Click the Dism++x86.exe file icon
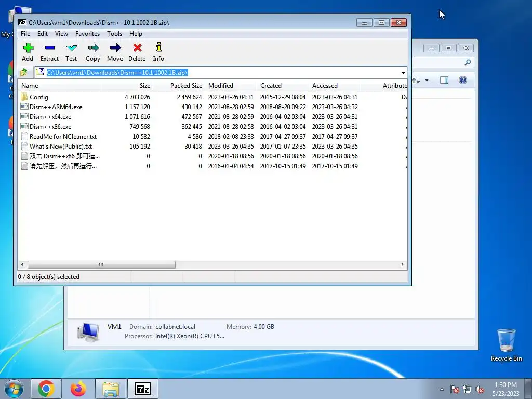Screen dimensions: 532x399 pyautogui.click(x=24, y=126)
